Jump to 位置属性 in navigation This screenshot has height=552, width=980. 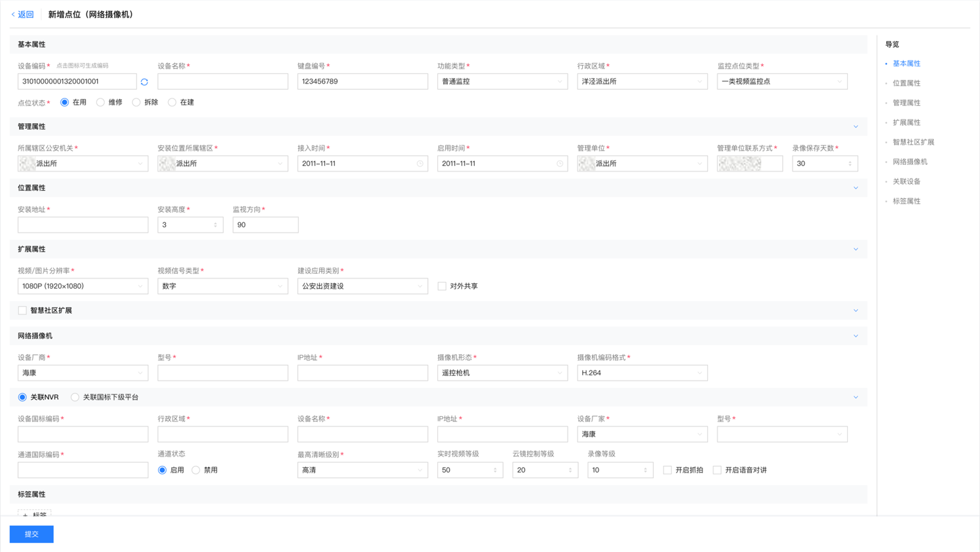[906, 83]
